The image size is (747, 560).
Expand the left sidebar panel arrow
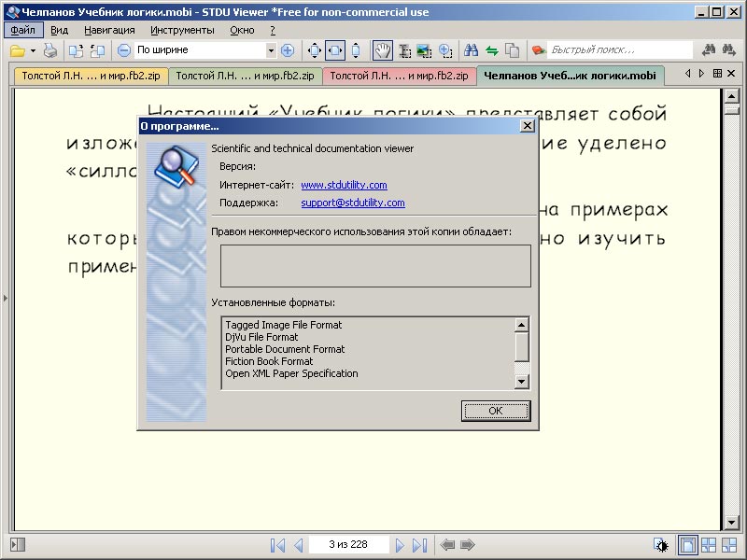[7, 298]
